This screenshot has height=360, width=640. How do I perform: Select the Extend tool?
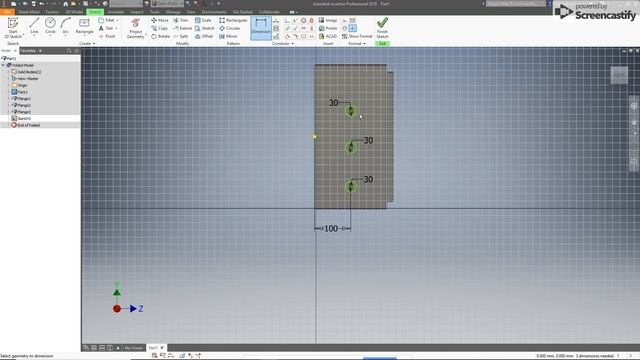182,28
